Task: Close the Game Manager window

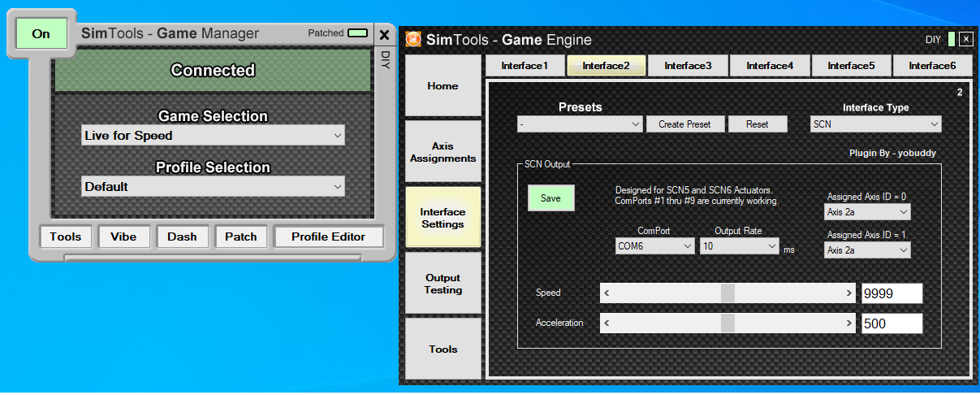Action: [x=384, y=35]
